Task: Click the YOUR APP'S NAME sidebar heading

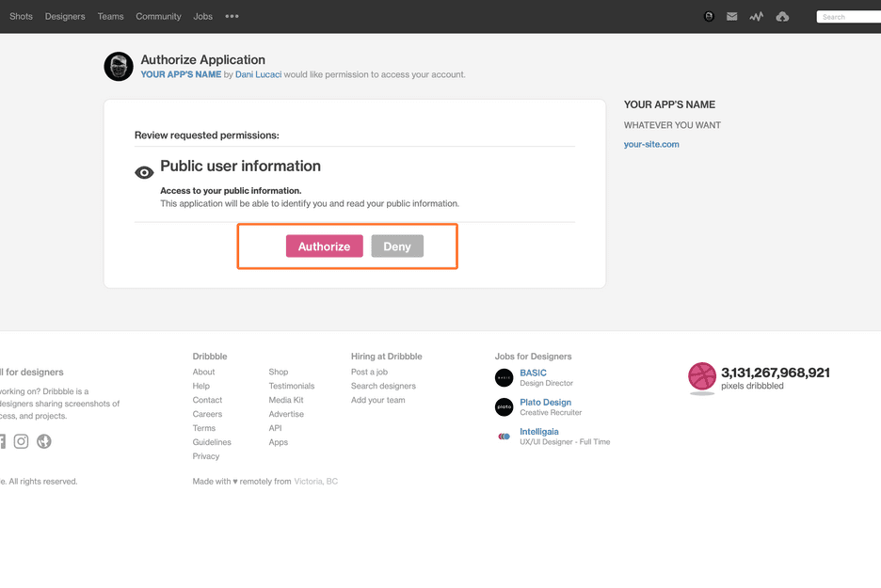Action: [x=670, y=104]
